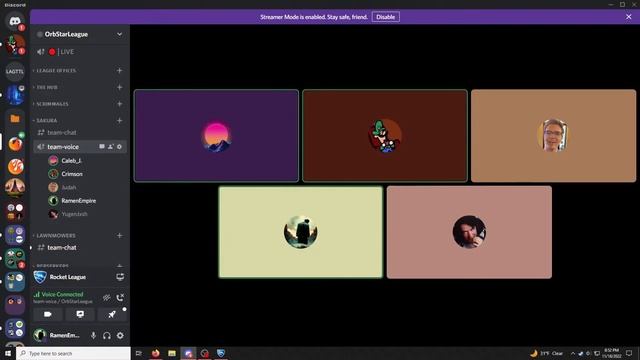The image size is (640, 360).
Task: Stream Rocket League using screen icon
Action: tap(120, 277)
